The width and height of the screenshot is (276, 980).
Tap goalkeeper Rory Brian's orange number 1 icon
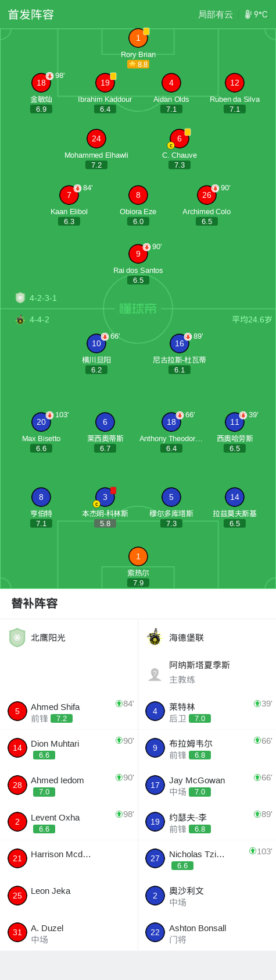138,38
